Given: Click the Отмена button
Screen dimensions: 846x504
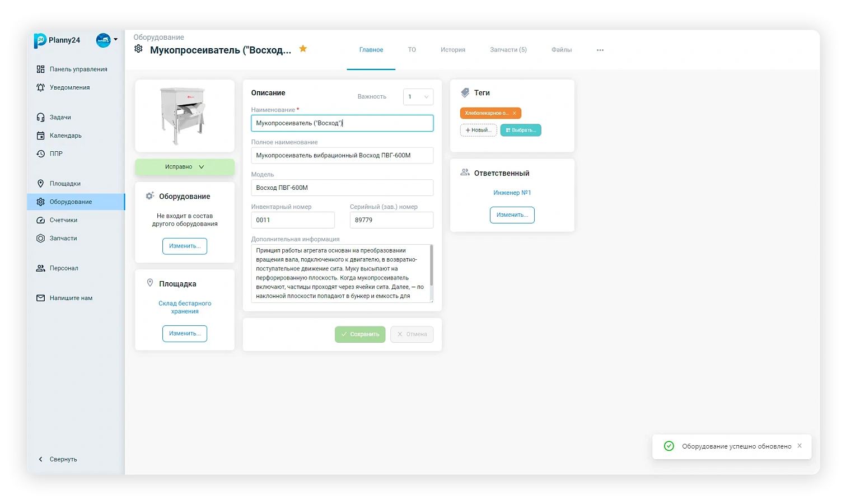Looking at the screenshot, I should [412, 334].
